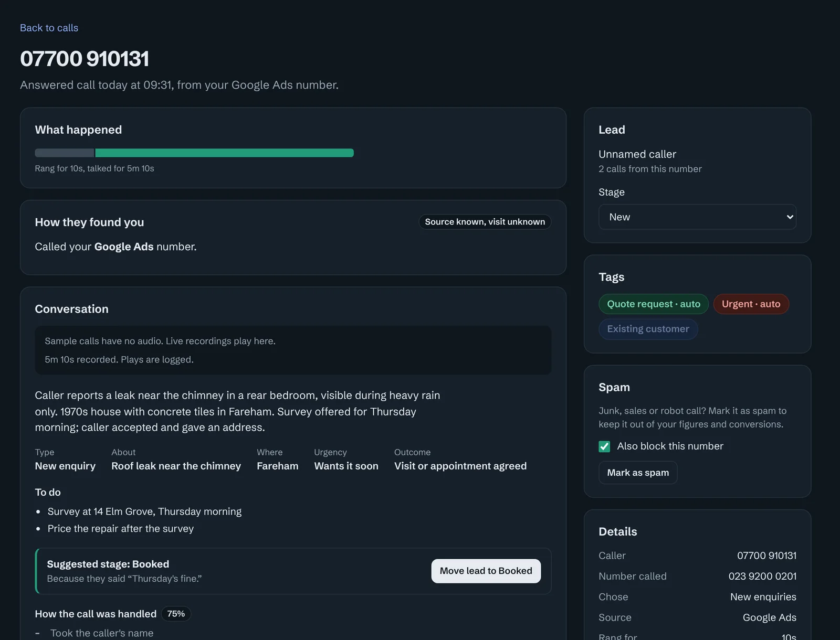
Task: Click the Unnamed caller lead name
Action: [637, 154]
